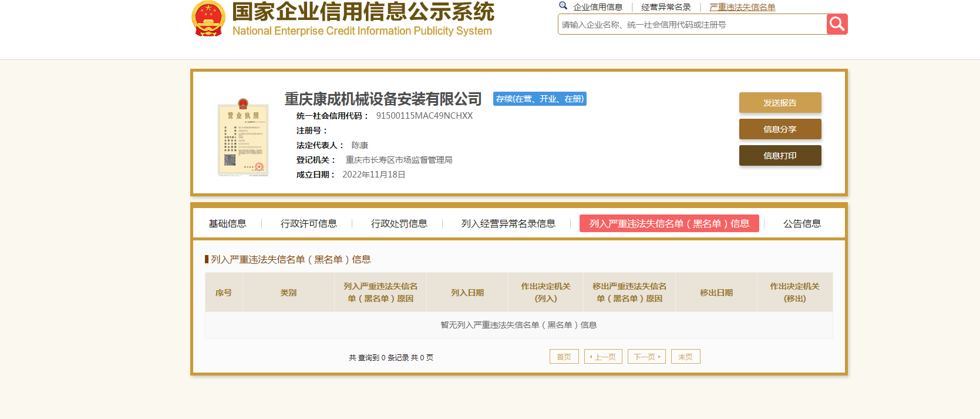Select the 企业信用信息 search category
The image size is (980, 419).
[598, 7]
